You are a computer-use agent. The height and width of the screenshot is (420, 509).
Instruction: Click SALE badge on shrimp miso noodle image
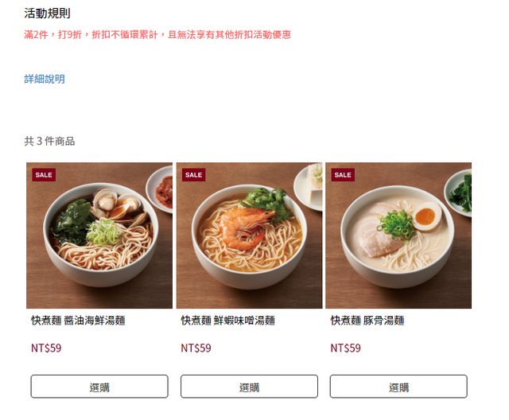pos(194,175)
